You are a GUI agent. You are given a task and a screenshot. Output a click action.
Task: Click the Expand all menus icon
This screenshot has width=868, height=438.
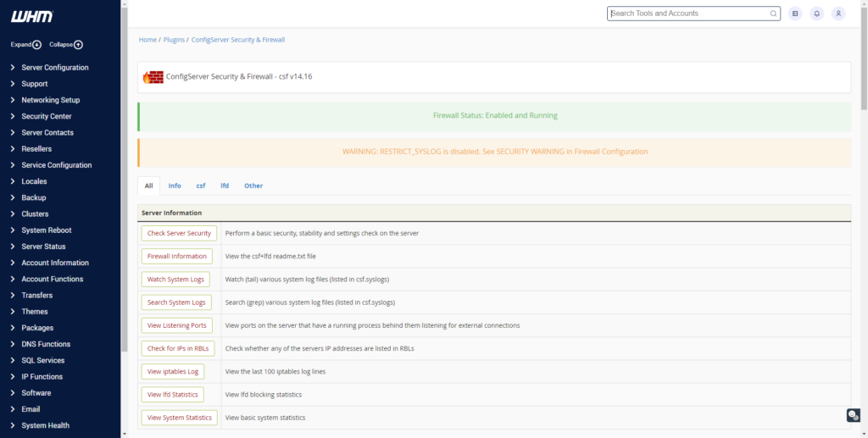tap(37, 45)
